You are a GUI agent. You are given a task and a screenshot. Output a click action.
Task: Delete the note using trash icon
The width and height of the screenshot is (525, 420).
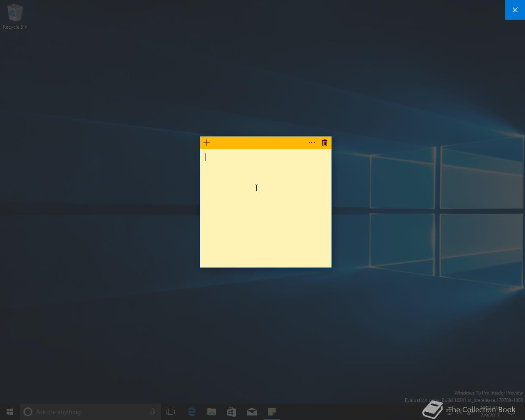click(x=324, y=143)
